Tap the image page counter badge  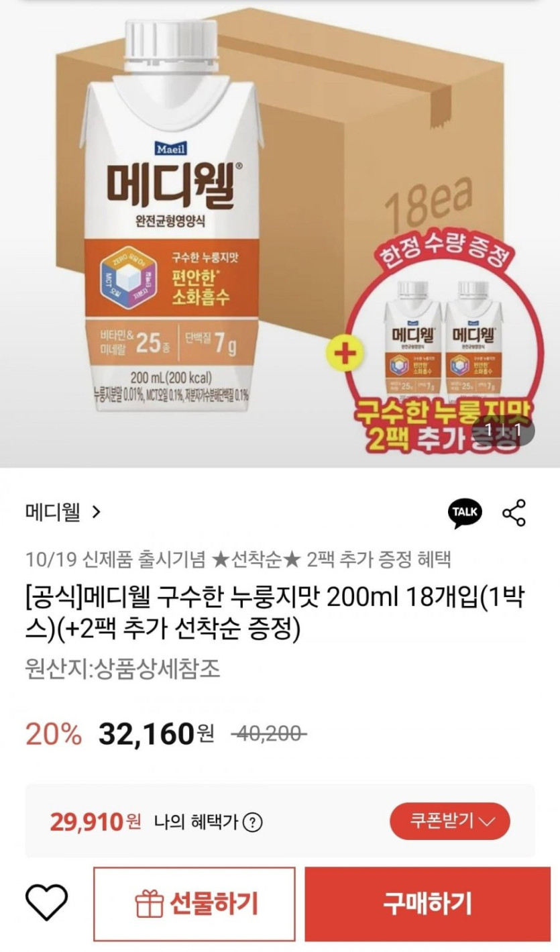click(x=504, y=430)
